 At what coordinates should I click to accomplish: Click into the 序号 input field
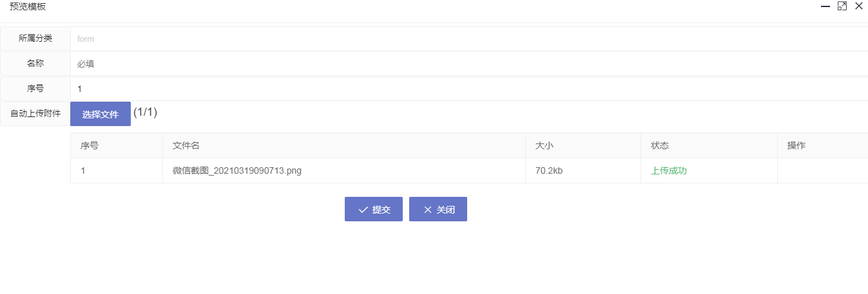coord(469,89)
